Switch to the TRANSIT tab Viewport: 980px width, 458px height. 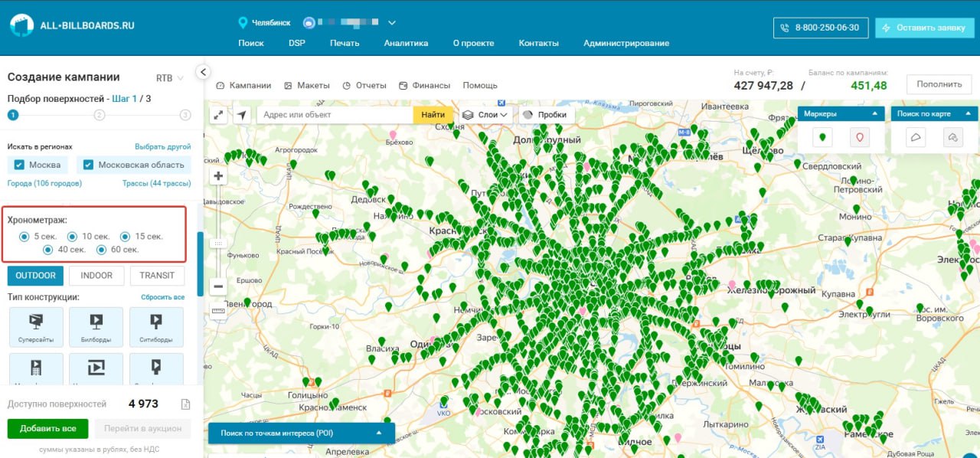157,276
